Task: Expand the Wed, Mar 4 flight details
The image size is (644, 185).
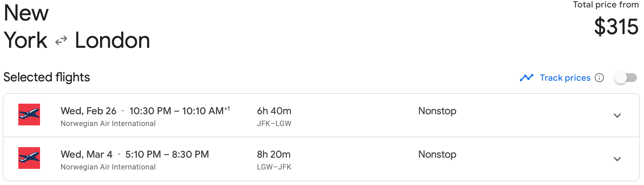Action: [x=617, y=159]
